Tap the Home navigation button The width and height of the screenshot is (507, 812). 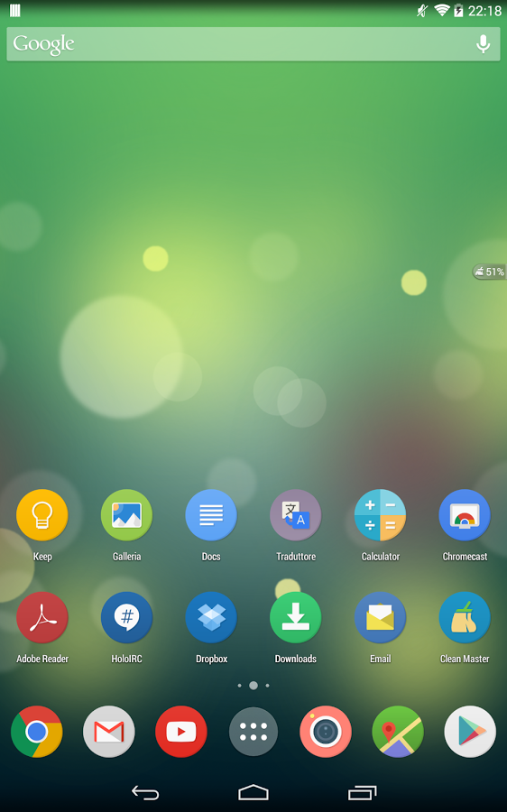point(253,792)
